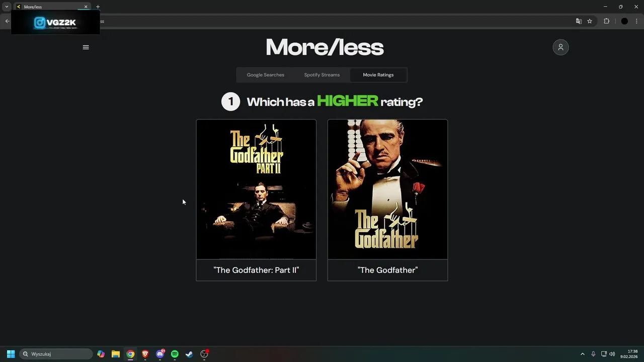Go back with browser back arrow
The image size is (644, 362).
[7, 21]
